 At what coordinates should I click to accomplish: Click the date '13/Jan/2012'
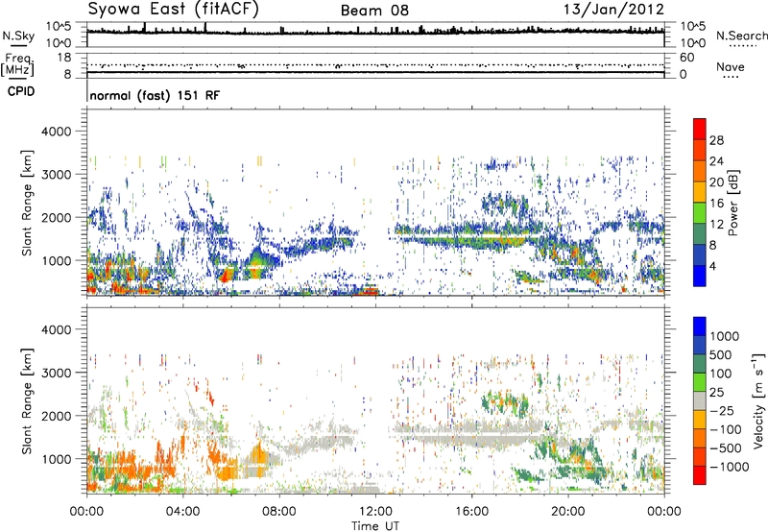(613, 10)
